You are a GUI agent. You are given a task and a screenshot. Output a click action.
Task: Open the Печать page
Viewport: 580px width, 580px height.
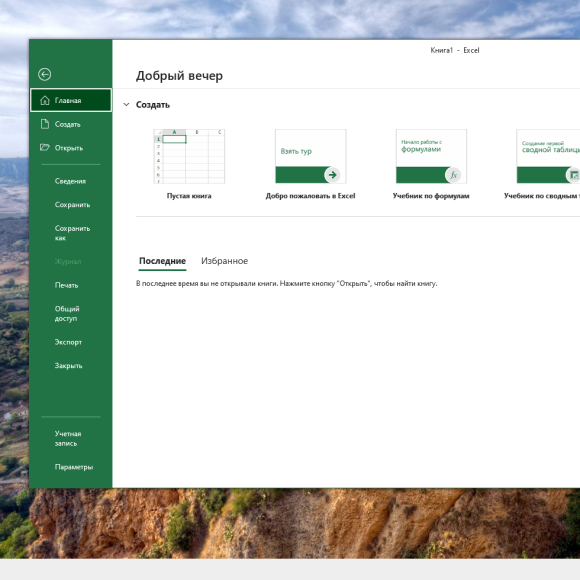[71, 285]
